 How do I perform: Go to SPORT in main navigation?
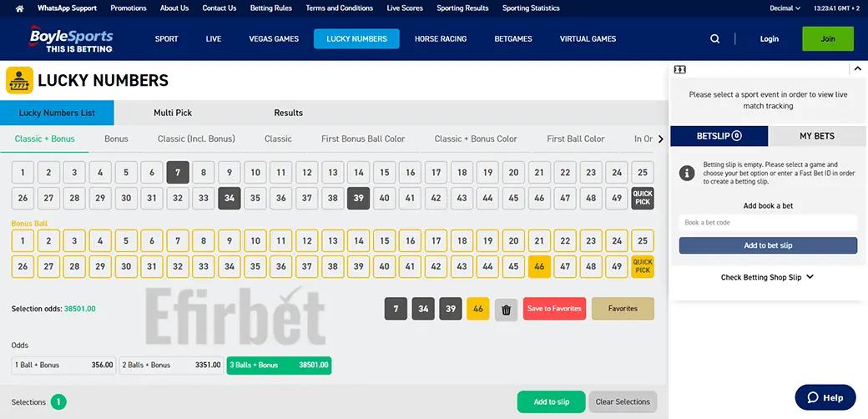167,38
